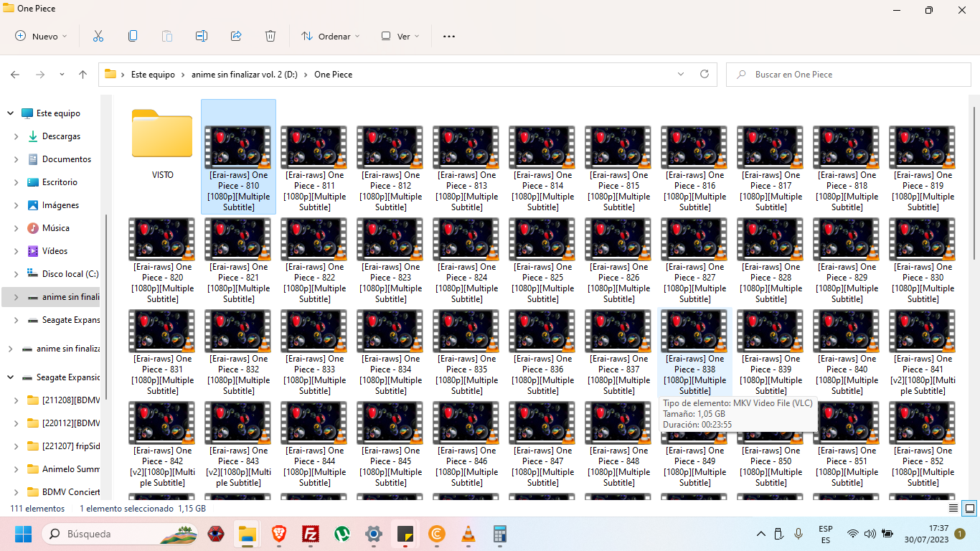Refresh the One Piece folder view

pyautogui.click(x=705, y=74)
